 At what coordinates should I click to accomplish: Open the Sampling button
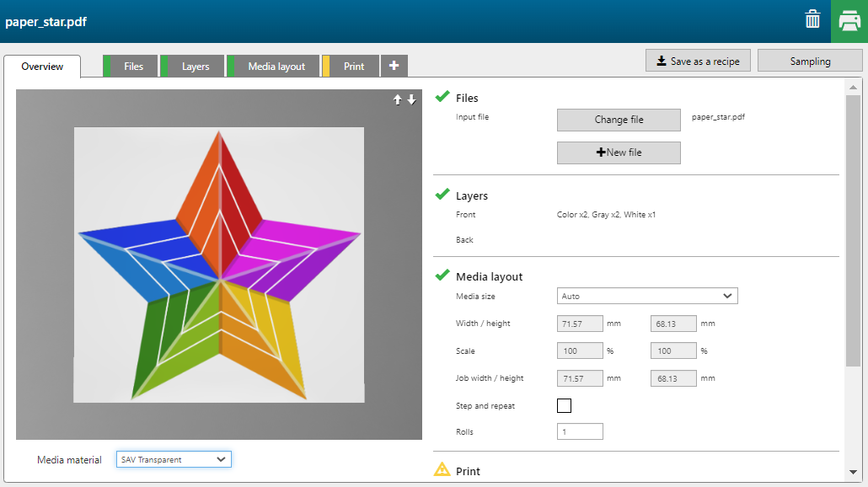[x=810, y=61]
